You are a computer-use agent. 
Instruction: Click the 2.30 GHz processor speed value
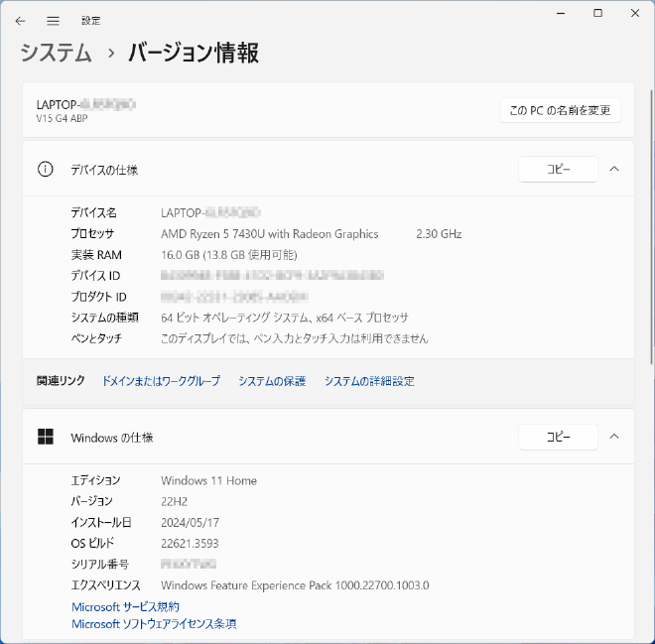[439, 234]
